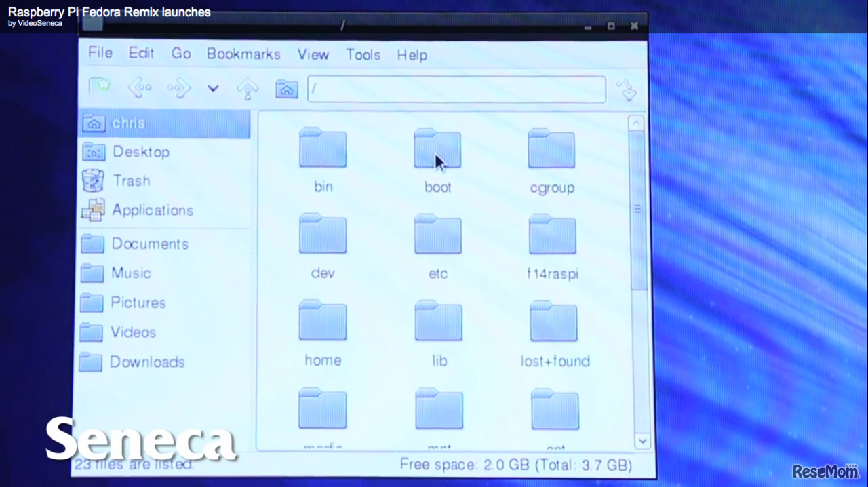Open the Tools menu

pos(363,55)
